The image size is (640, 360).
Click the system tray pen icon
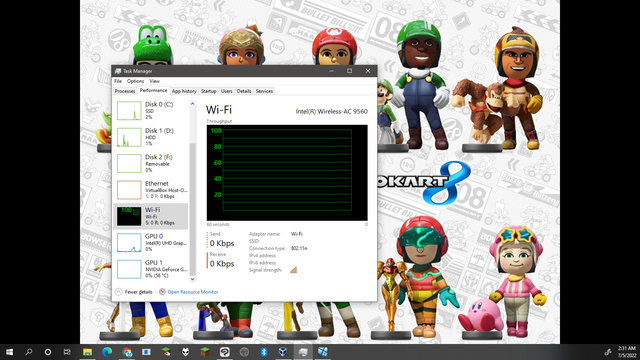pos(608,352)
